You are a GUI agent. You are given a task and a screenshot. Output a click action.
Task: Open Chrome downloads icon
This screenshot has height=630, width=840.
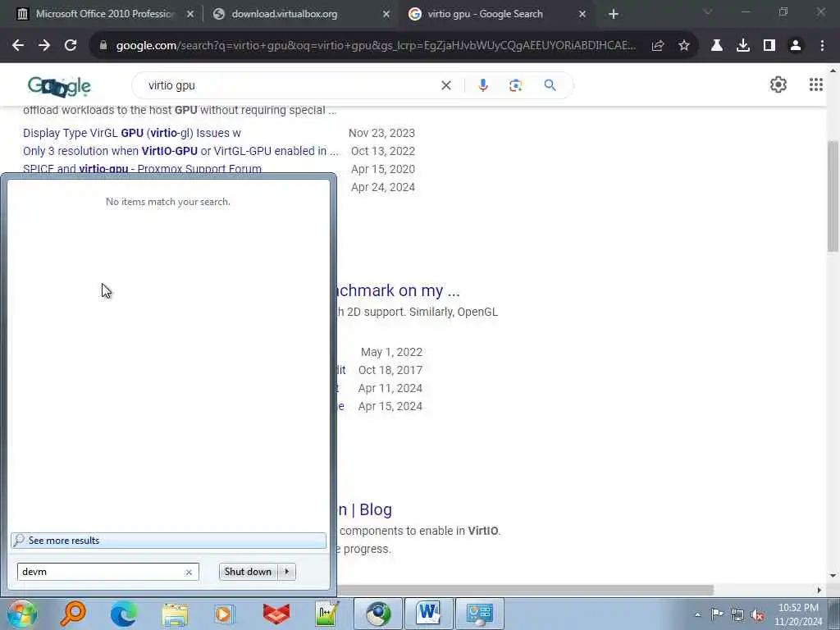pos(743,46)
